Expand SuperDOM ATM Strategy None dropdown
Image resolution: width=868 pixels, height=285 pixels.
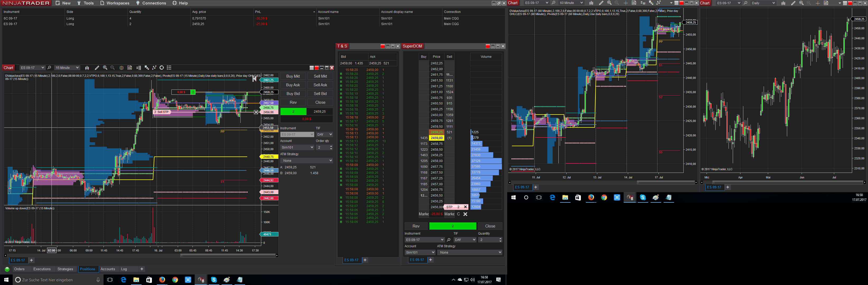pos(470,252)
